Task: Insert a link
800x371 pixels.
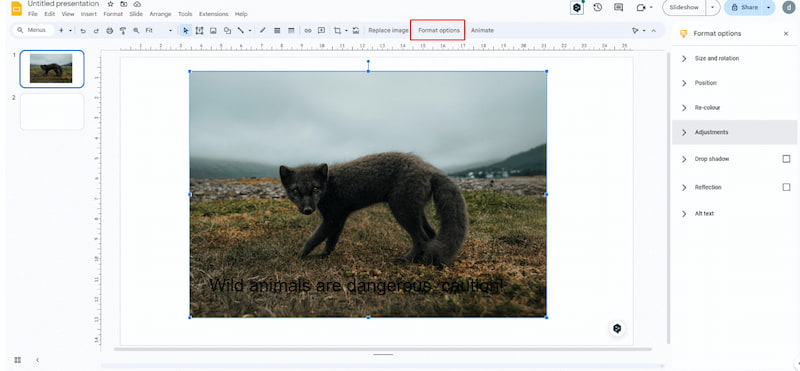Action: pyautogui.click(x=308, y=31)
